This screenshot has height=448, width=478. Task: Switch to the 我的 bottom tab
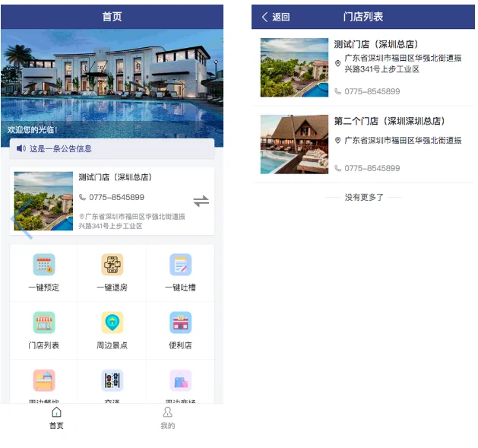[168, 418]
